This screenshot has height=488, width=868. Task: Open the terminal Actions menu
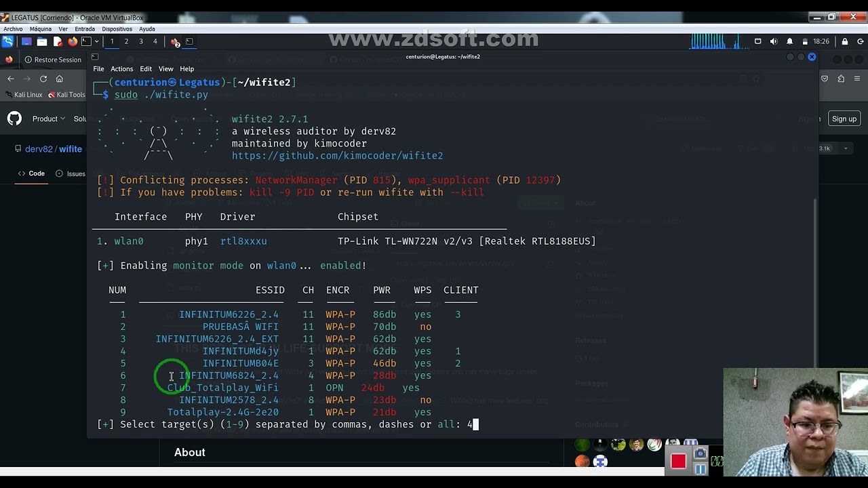coord(121,68)
